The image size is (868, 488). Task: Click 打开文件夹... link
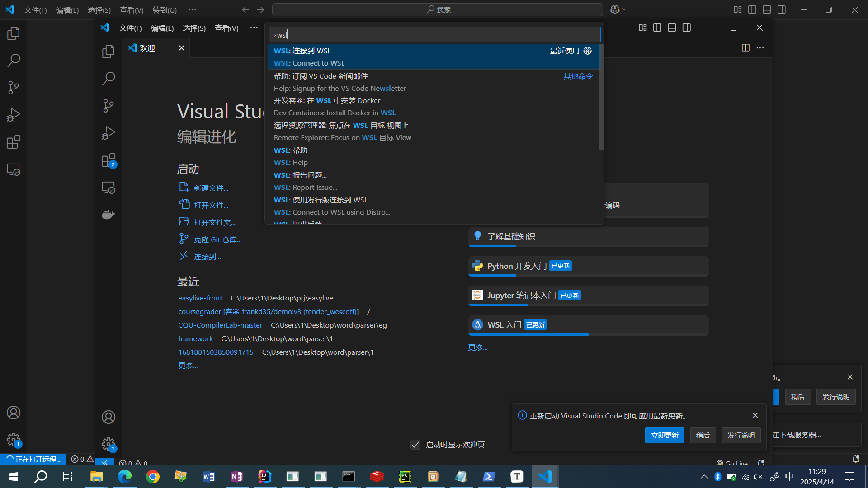point(215,222)
